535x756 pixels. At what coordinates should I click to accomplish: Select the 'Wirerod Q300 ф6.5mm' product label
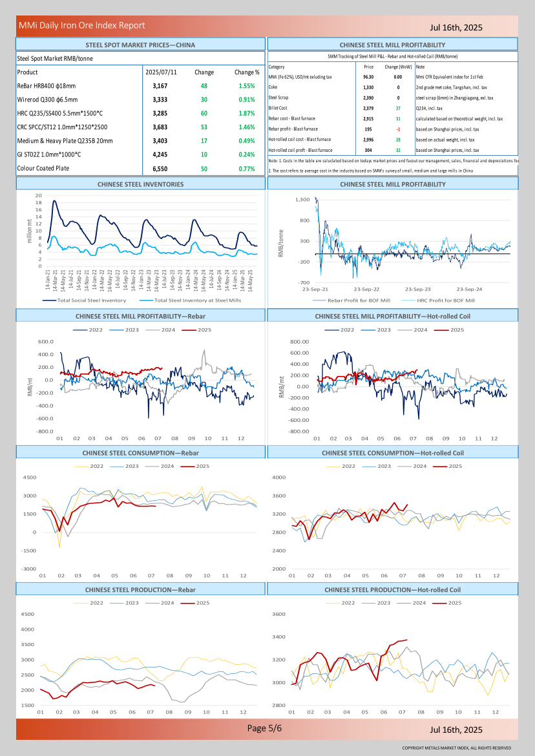tap(47, 100)
